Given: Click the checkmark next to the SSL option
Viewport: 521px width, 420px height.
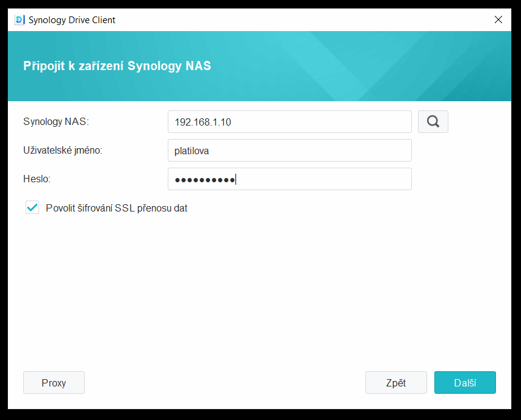Looking at the screenshot, I should 32,208.
